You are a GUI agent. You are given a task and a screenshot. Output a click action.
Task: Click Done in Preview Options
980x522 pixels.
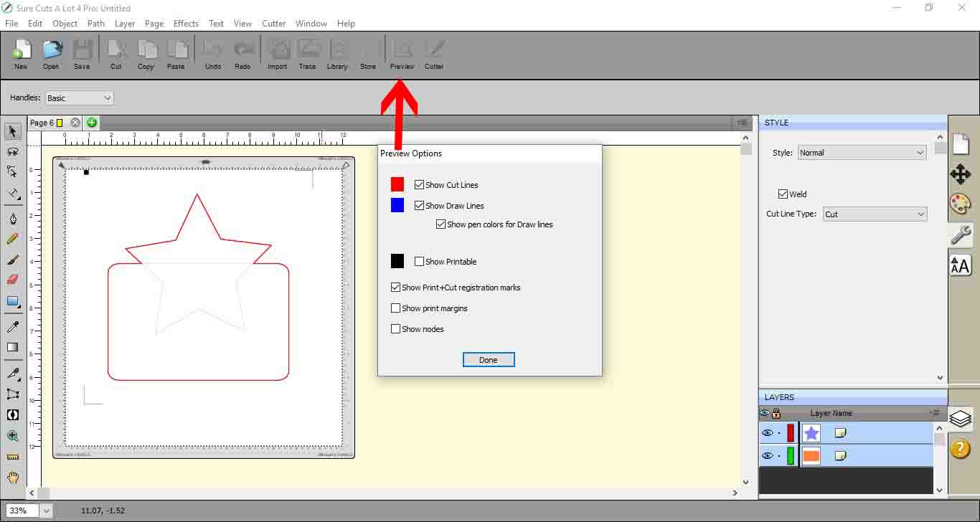(489, 360)
